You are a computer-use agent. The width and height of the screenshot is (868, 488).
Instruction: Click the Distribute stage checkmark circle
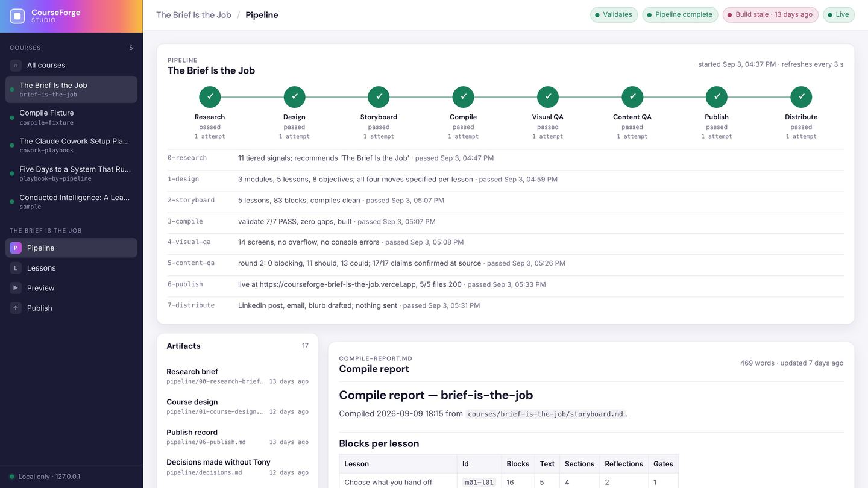(x=801, y=96)
